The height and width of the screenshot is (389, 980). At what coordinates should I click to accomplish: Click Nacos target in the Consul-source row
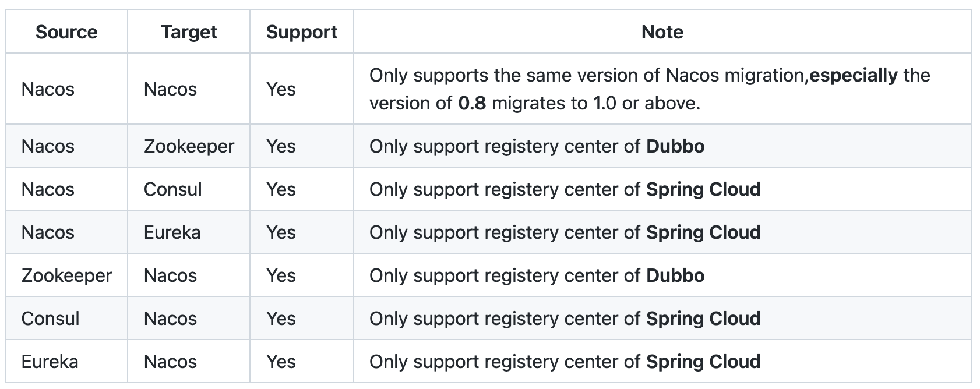[x=170, y=319]
